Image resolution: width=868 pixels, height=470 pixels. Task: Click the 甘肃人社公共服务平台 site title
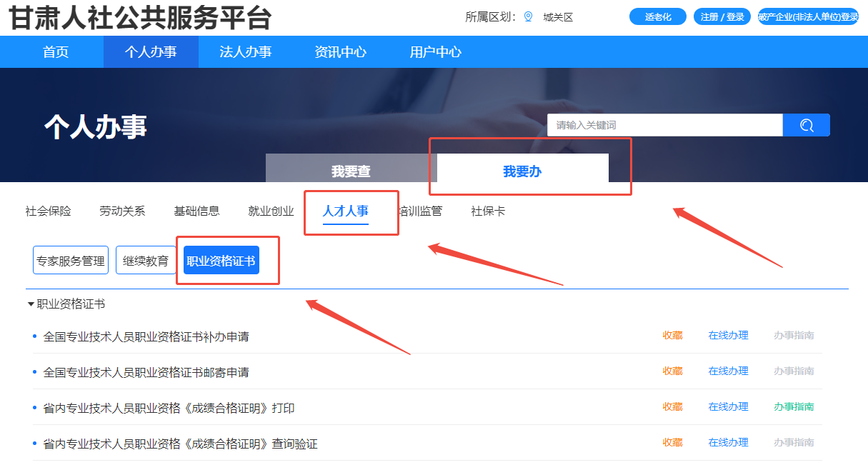tap(140, 17)
